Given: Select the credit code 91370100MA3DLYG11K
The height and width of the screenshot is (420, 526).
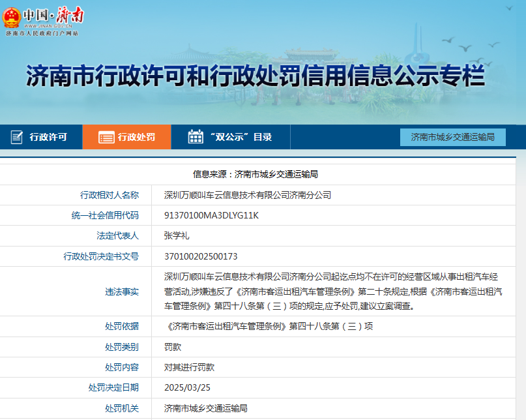Looking at the screenshot, I should click(x=211, y=215).
